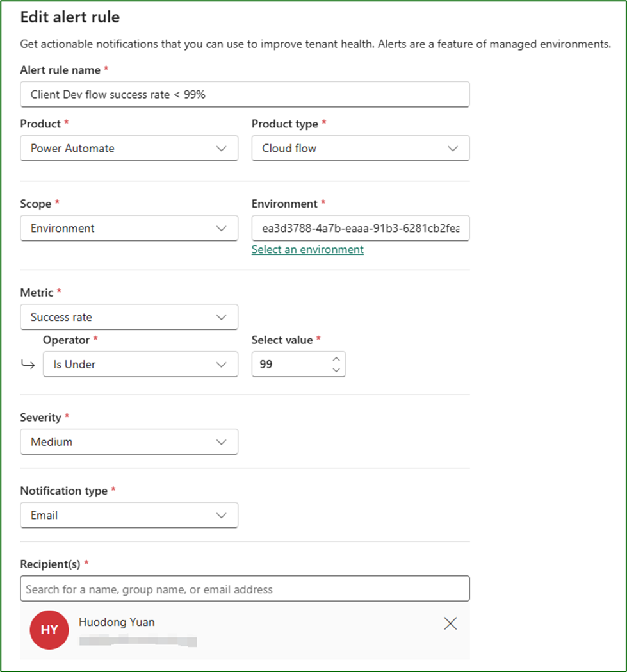This screenshot has height=672, width=627.
Task: Click the Recipient(s) search field
Action: tap(245, 589)
